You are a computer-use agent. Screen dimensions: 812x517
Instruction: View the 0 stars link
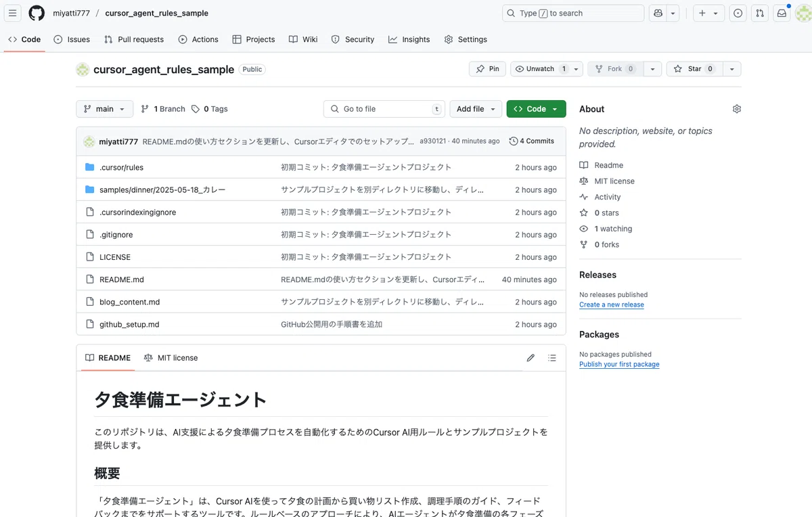[x=600, y=213]
